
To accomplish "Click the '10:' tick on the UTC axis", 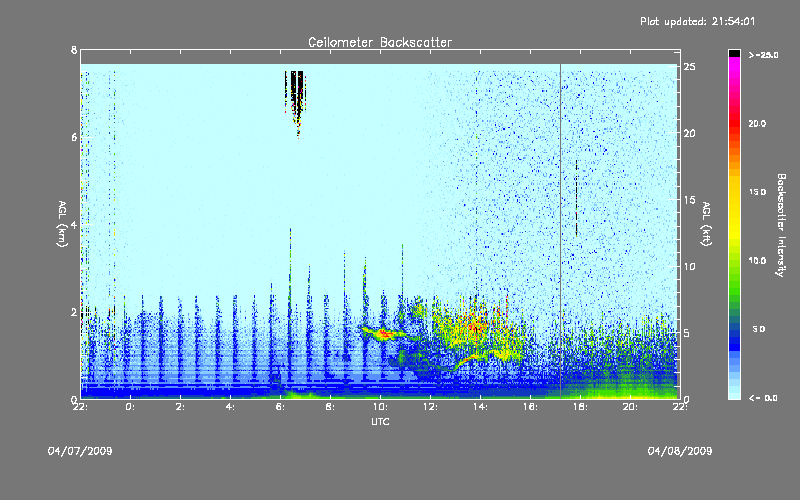I will (380, 407).
